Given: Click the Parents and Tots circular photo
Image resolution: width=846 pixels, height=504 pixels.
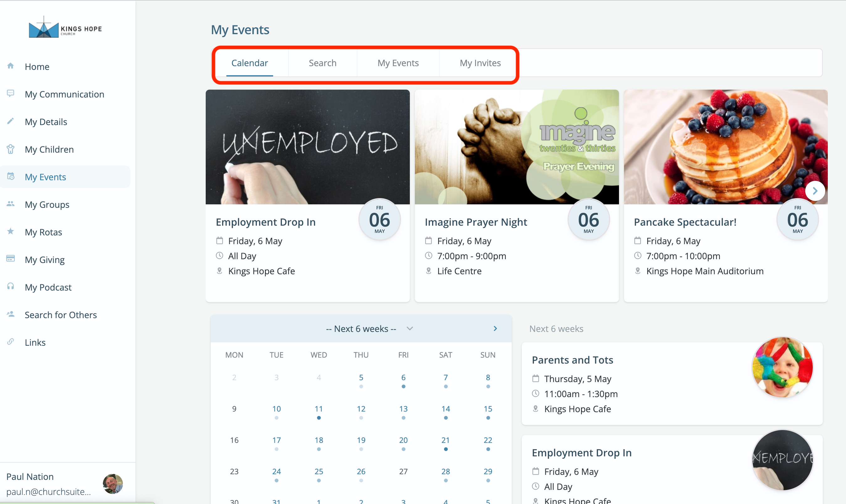Looking at the screenshot, I should 783,367.
